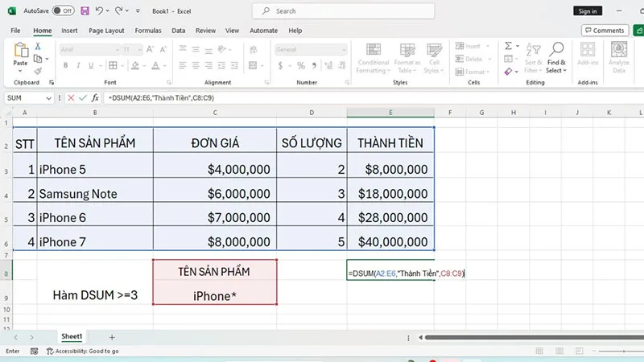This screenshot has height=362, width=644.
Task: Toggle Bold formatting button
Action: (x=65, y=65)
